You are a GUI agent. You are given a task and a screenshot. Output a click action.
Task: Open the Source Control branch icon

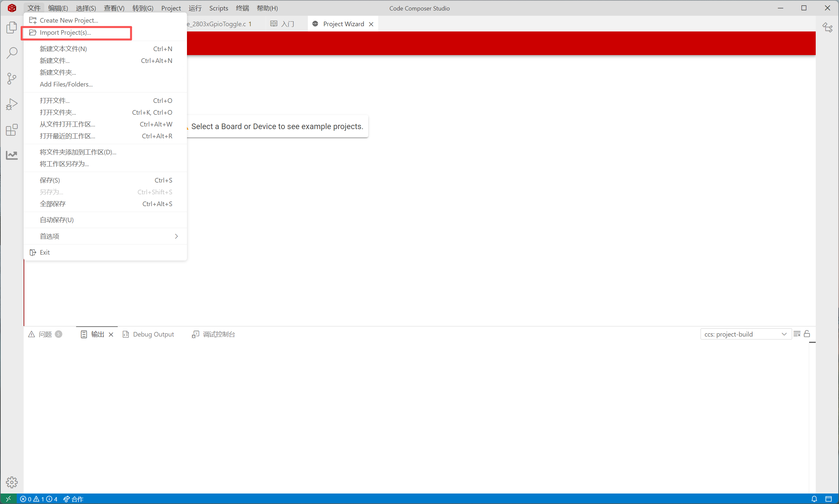point(11,78)
